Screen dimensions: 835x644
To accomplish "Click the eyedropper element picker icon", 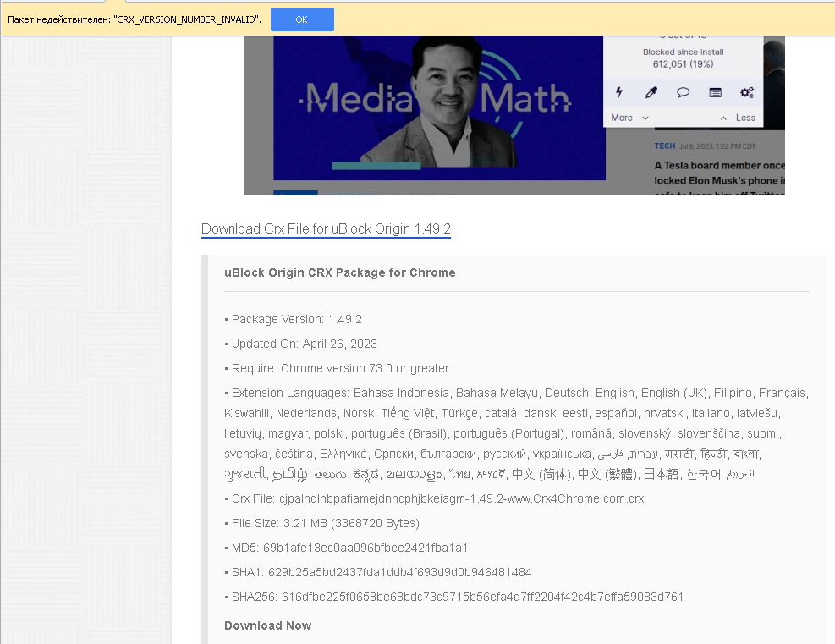I will (x=651, y=93).
